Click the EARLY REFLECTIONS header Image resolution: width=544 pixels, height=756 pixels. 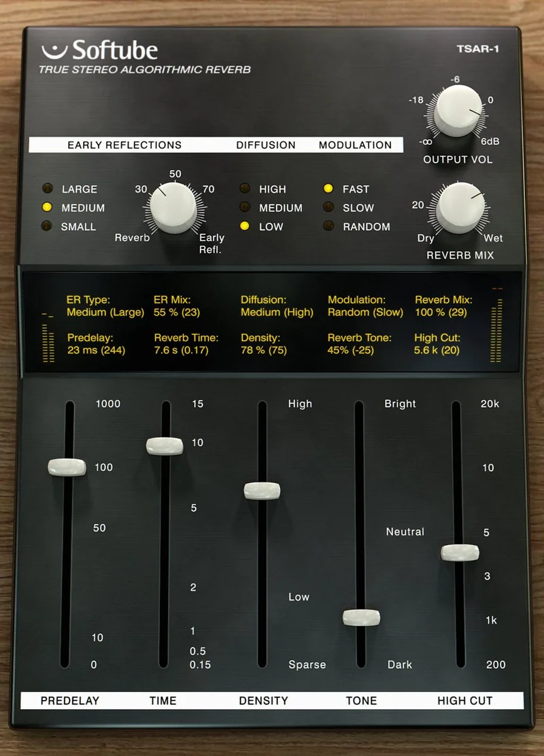124,145
